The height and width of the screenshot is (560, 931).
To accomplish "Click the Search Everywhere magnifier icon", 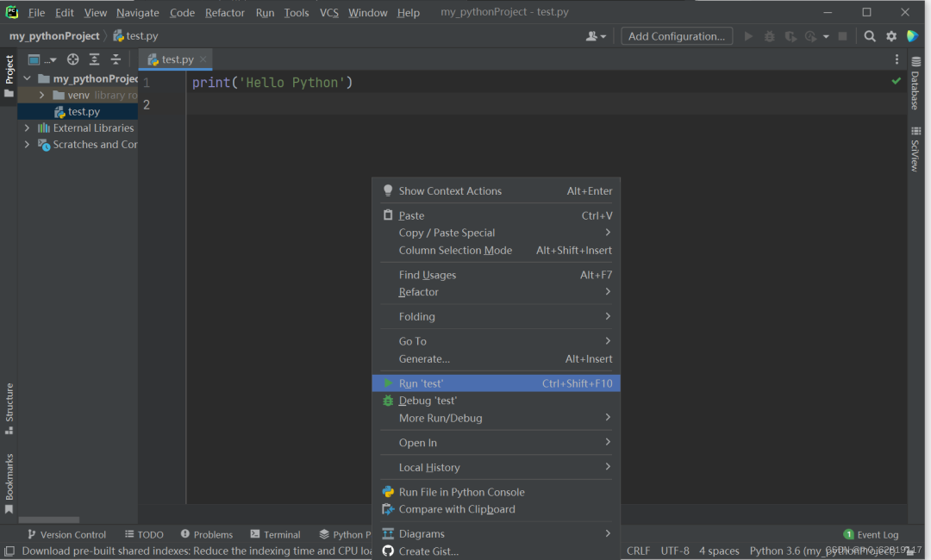I will click(870, 36).
